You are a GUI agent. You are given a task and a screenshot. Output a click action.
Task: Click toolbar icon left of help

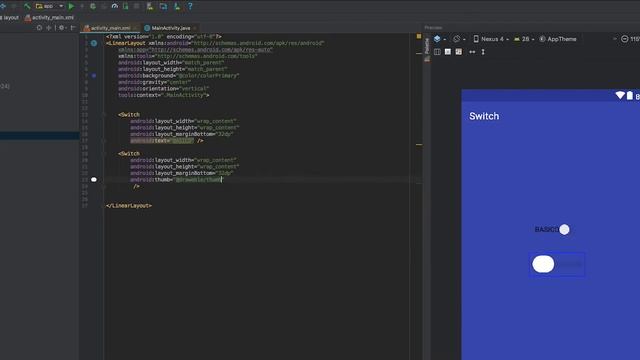[x=177, y=6]
